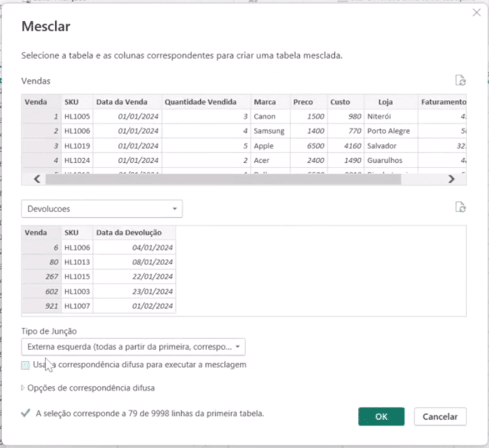
Task: Click the 04/01/2024 devolução date cell
Action: click(x=135, y=247)
